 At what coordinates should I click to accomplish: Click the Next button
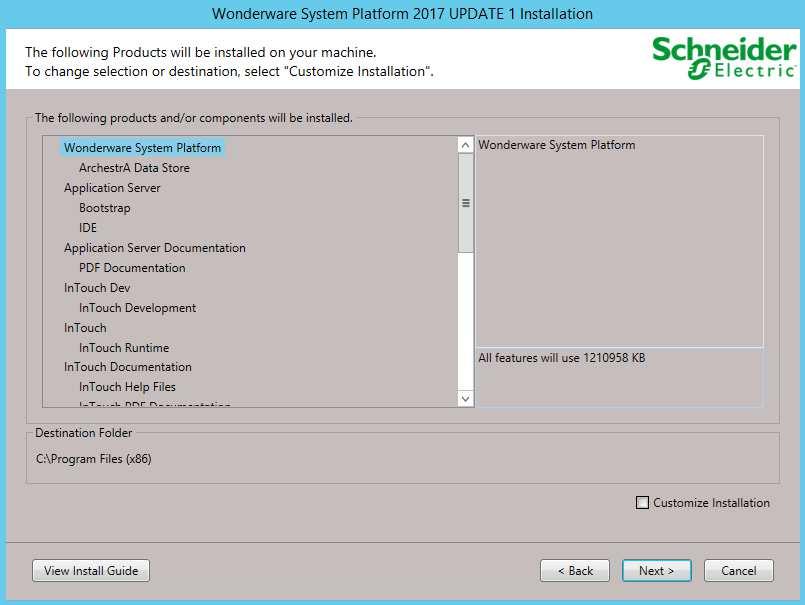656,571
